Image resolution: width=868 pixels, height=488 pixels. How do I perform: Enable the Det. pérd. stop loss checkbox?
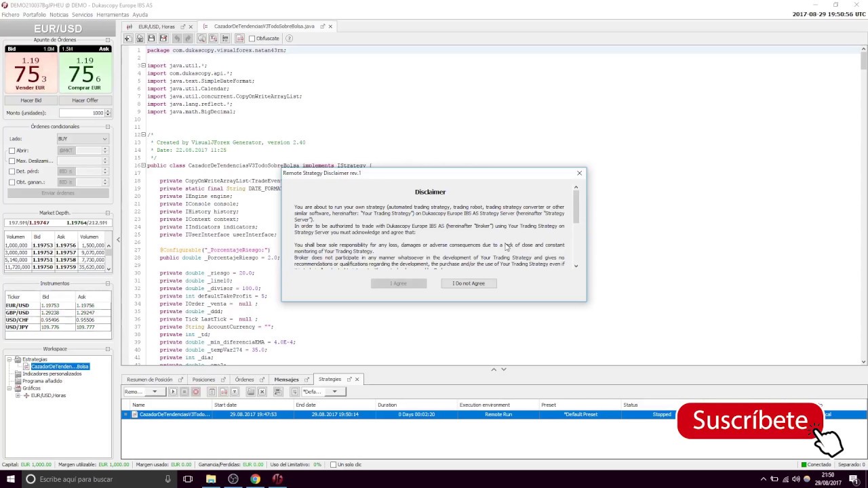(12, 171)
